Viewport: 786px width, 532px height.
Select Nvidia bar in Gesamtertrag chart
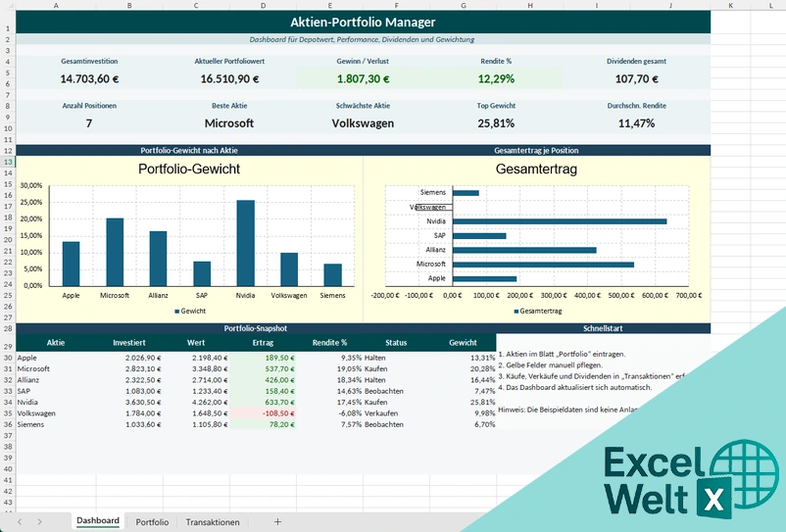click(x=560, y=221)
